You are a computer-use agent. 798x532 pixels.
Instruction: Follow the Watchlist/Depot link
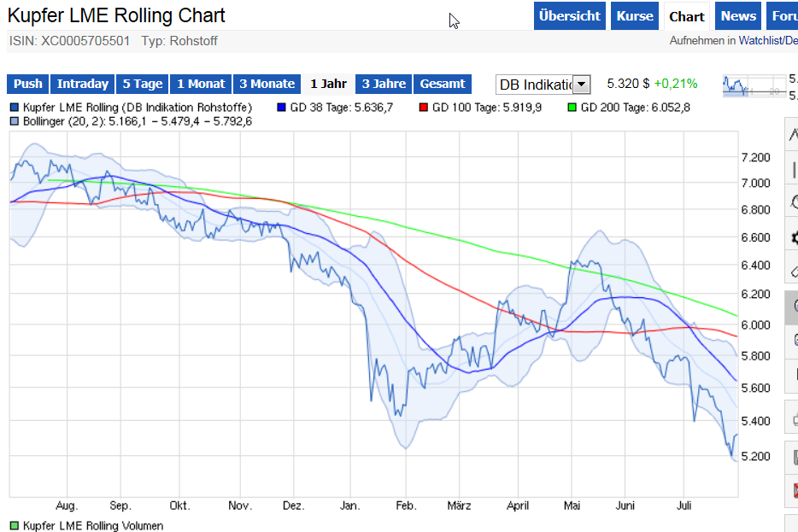[768, 41]
